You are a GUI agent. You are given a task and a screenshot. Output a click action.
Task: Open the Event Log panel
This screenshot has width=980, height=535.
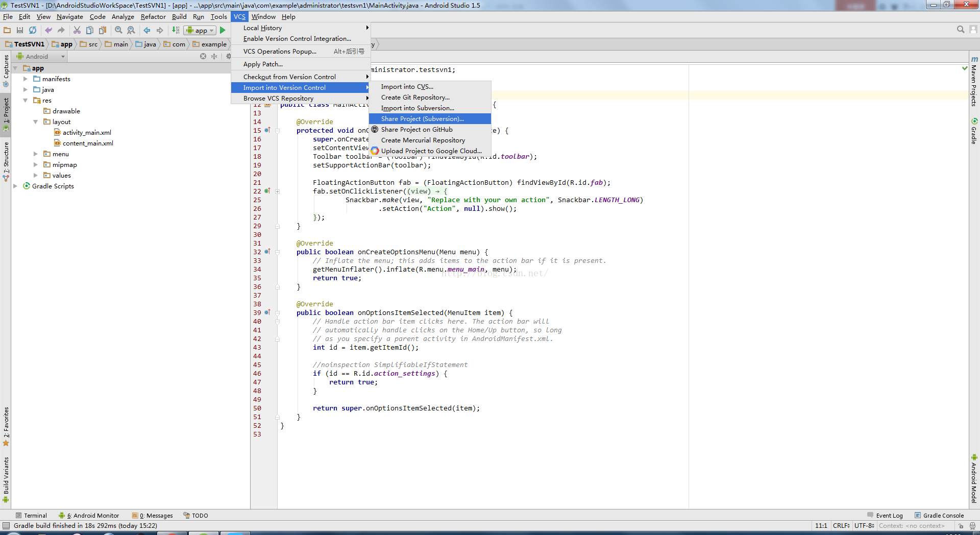pos(885,515)
